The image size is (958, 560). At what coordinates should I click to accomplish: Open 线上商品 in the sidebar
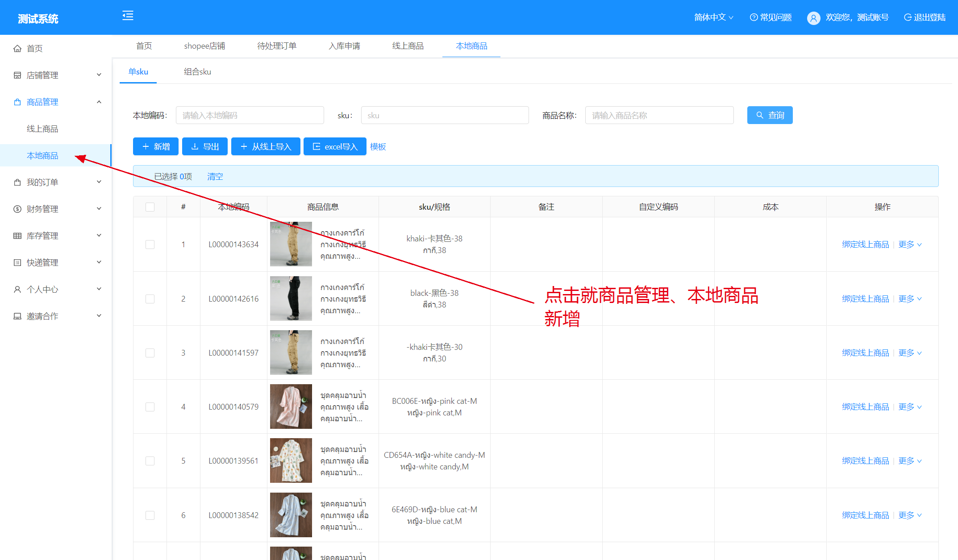tap(42, 129)
